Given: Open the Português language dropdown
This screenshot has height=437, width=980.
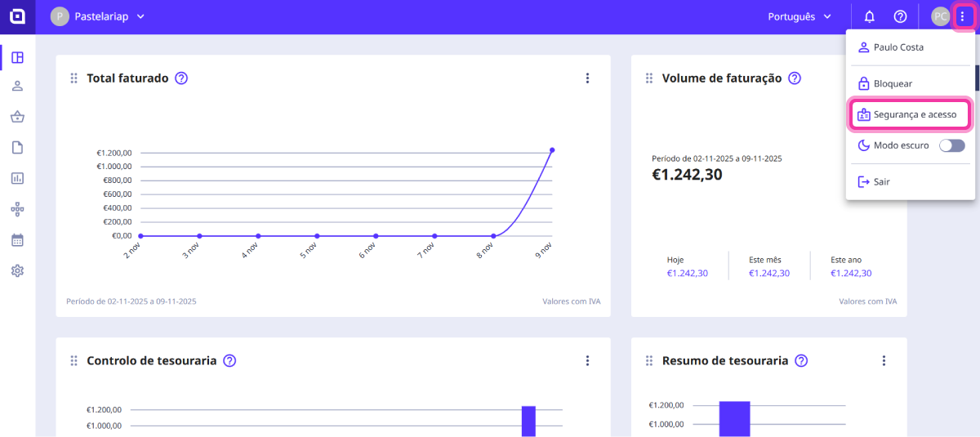Looking at the screenshot, I should [x=800, y=16].
